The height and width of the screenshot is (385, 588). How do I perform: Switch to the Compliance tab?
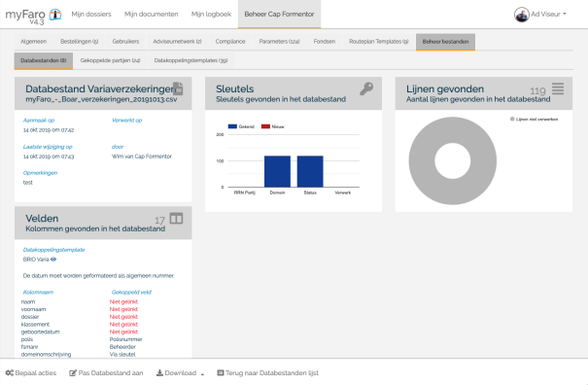230,42
